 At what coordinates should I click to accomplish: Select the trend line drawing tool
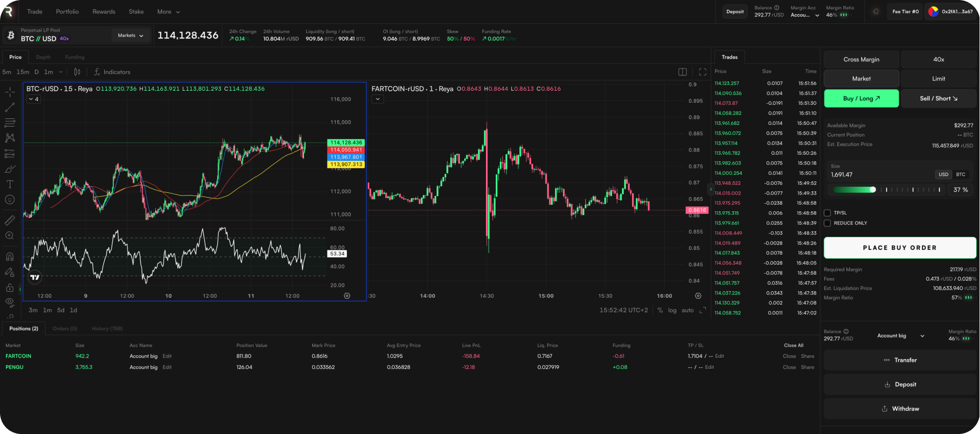[10, 108]
